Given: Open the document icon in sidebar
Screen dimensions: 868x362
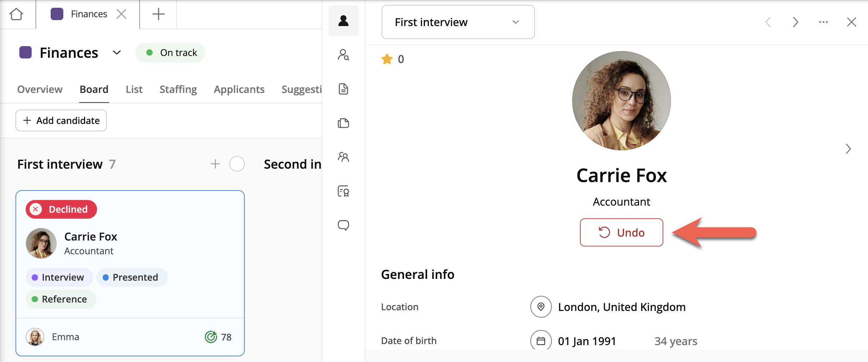Looking at the screenshot, I should click(x=343, y=89).
